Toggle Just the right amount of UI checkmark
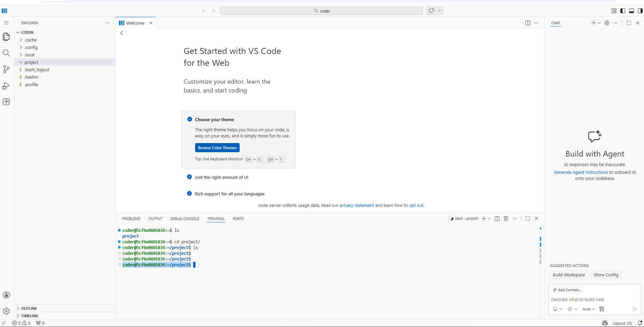Image resolution: width=644 pixels, height=327 pixels. point(189,177)
